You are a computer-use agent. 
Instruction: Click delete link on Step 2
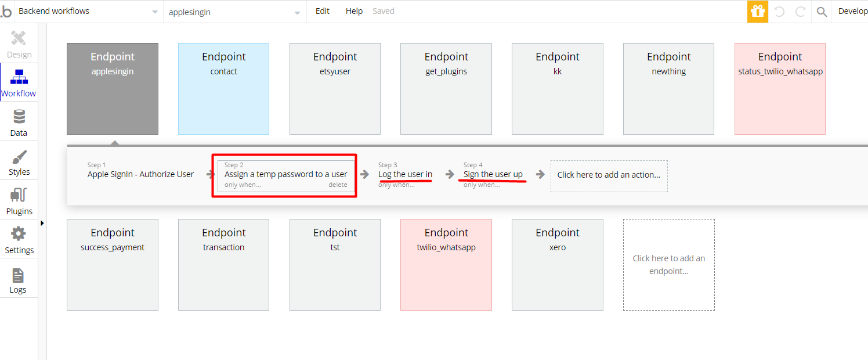click(338, 185)
